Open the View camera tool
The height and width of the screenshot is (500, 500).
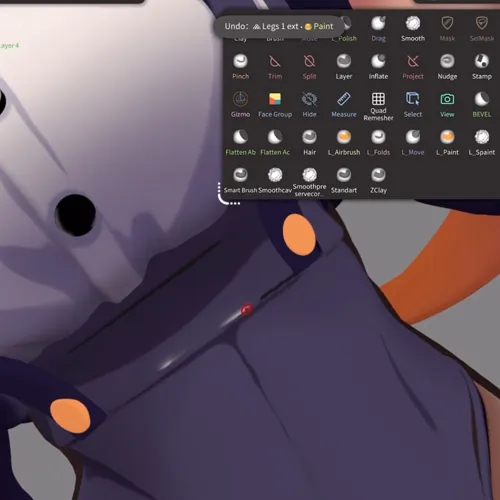coord(447,105)
